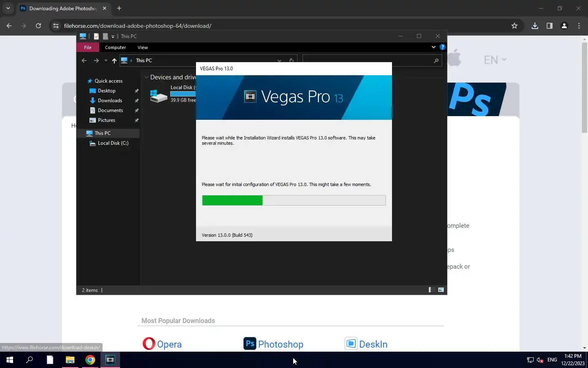Open the Chrome profile icon

(x=564, y=26)
